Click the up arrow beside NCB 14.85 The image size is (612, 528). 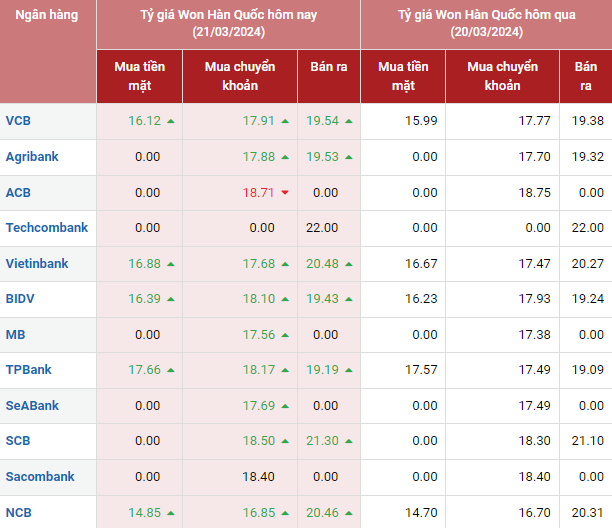point(171,513)
